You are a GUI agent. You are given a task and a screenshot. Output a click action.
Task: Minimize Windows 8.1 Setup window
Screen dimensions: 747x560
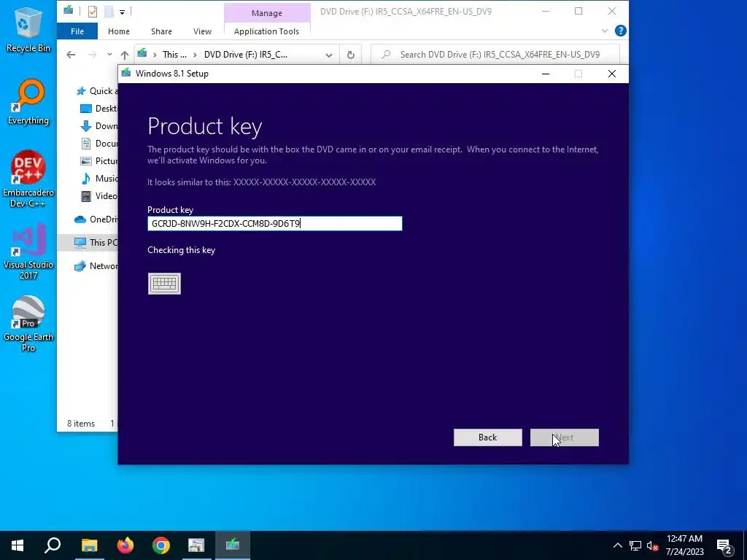546,74
